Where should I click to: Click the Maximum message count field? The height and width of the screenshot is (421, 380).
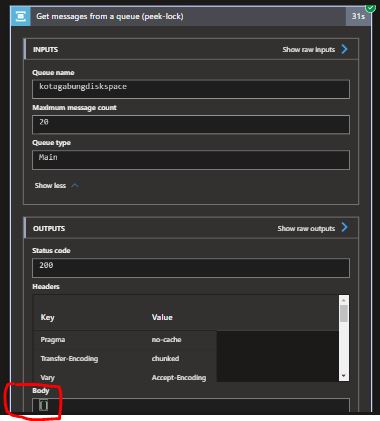click(191, 124)
